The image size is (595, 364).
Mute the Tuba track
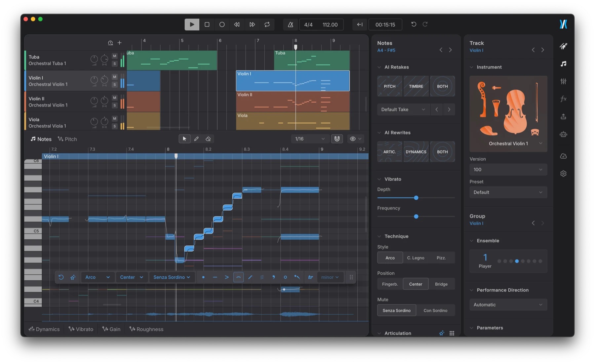click(115, 56)
